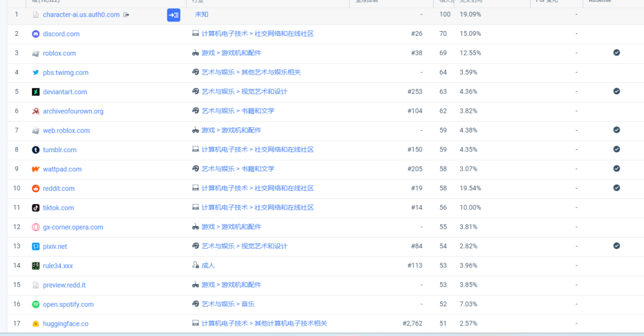Click the Pixiv favicon
This screenshot has height=336, width=644.
[x=36, y=246]
